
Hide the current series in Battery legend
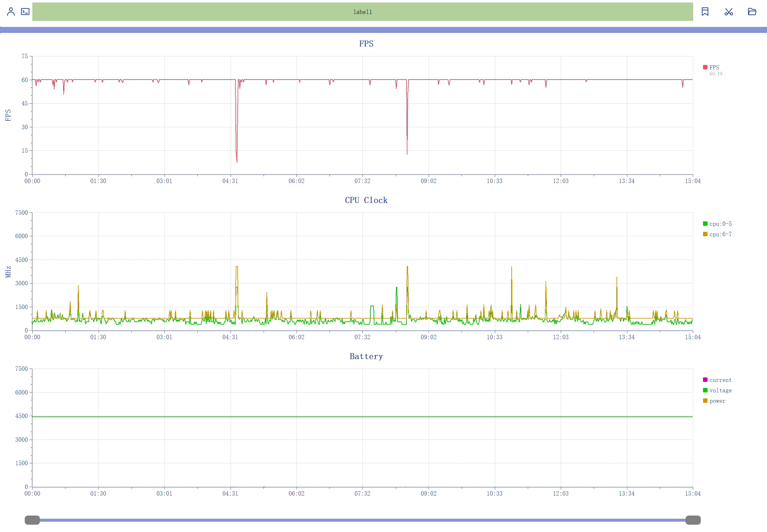(x=720, y=380)
